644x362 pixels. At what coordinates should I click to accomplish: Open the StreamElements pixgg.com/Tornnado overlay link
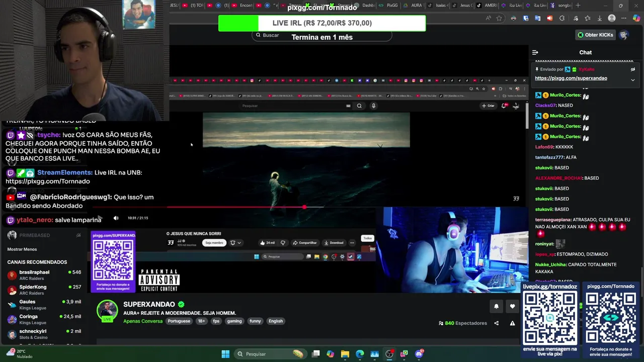[48, 181]
